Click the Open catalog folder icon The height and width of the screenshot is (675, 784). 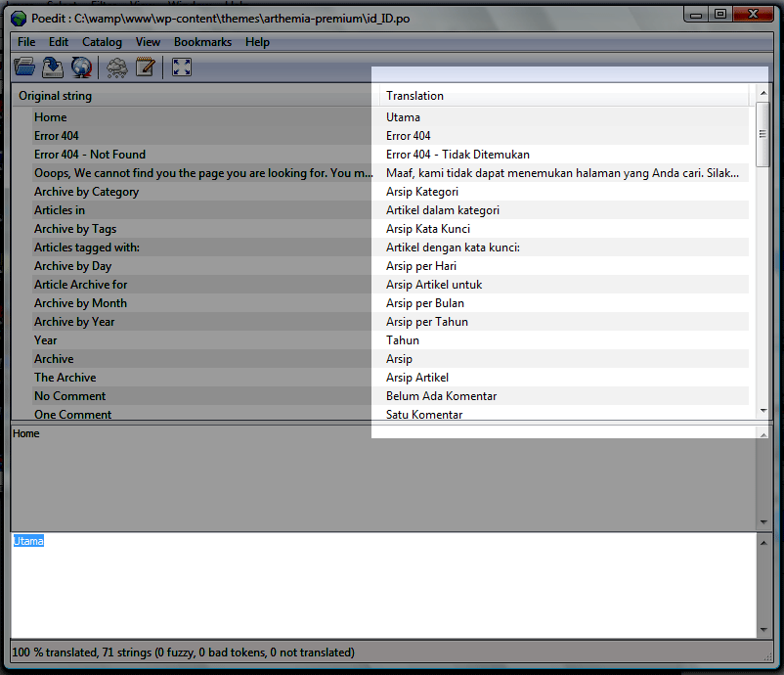[x=24, y=67]
